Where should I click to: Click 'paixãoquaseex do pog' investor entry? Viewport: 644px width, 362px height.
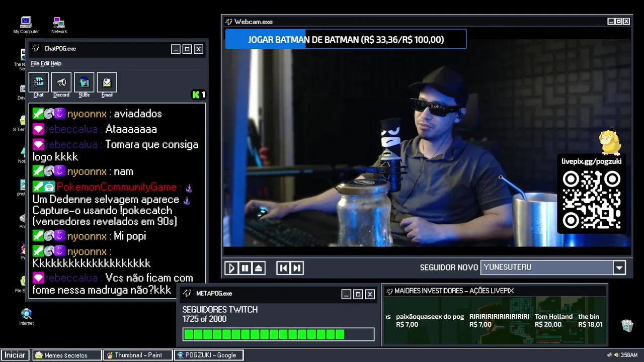430,320
